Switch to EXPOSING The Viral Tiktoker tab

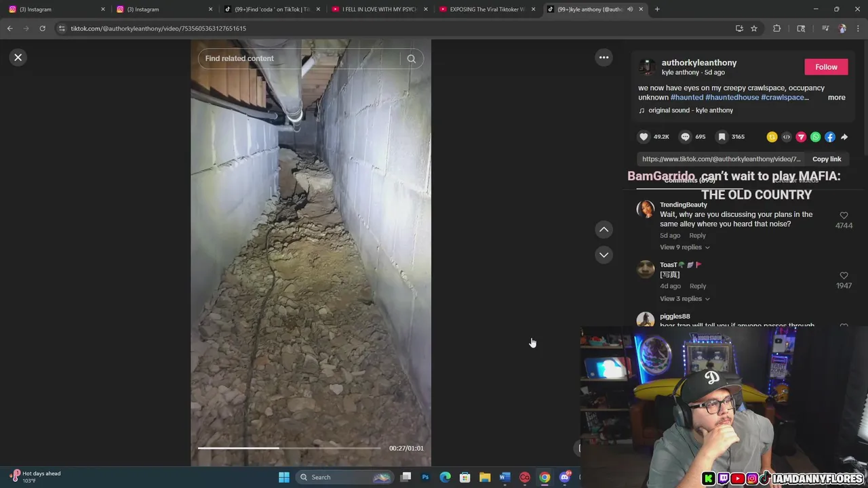(x=486, y=9)
